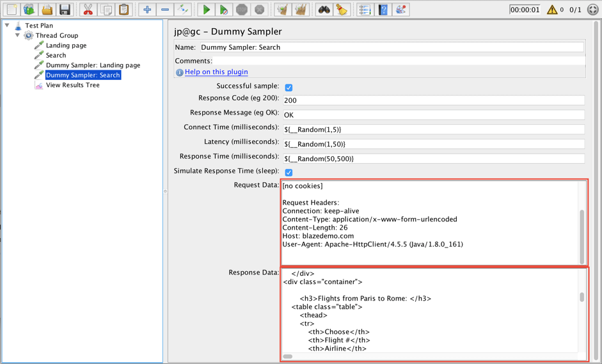The height and width of the screenshot is (364, 602).
Task: Click the [no cookies] text line
Action: click(x=303, y=186)
